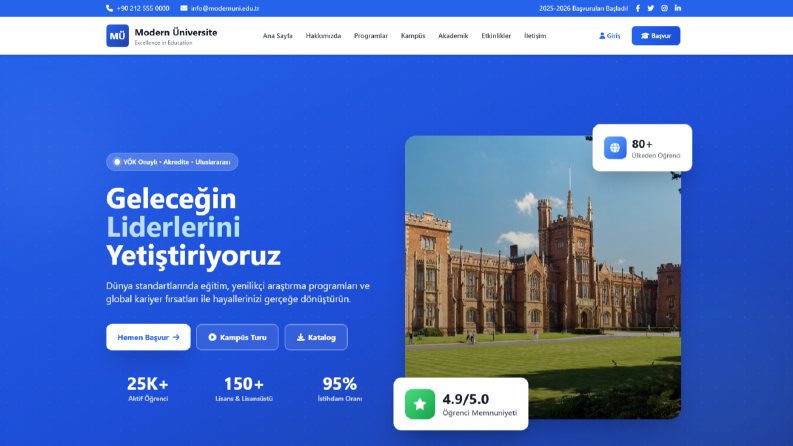
Task: Click the envelope email icon
Action: [184, 8]
